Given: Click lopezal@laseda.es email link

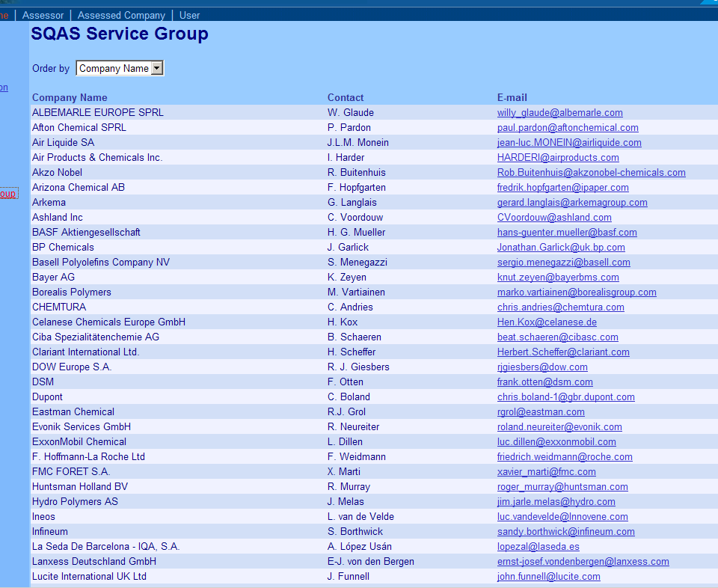Looking at the screenshot, I should [538, 546].
